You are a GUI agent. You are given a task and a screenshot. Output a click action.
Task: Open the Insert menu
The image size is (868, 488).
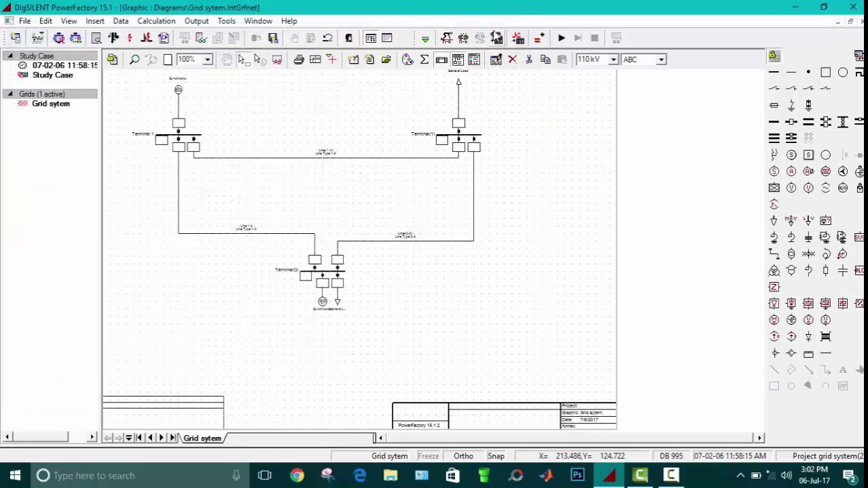[95, 21]
